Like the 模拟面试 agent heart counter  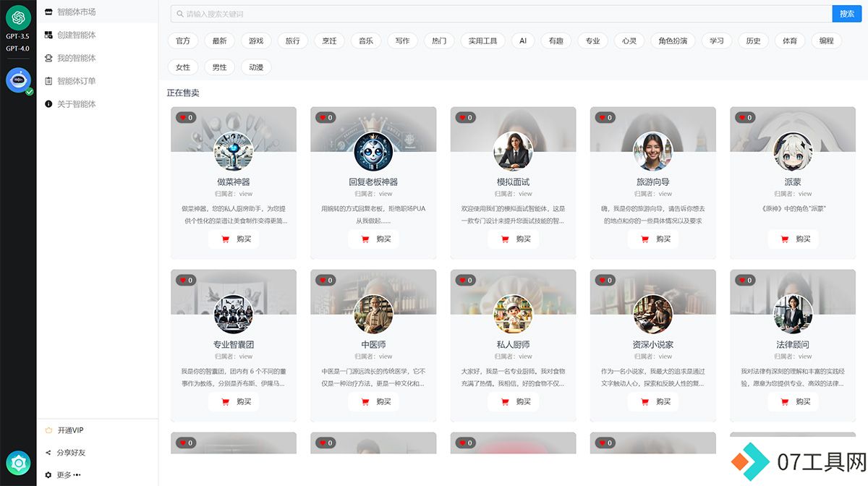pyautogui.click(x=464, y=117)
